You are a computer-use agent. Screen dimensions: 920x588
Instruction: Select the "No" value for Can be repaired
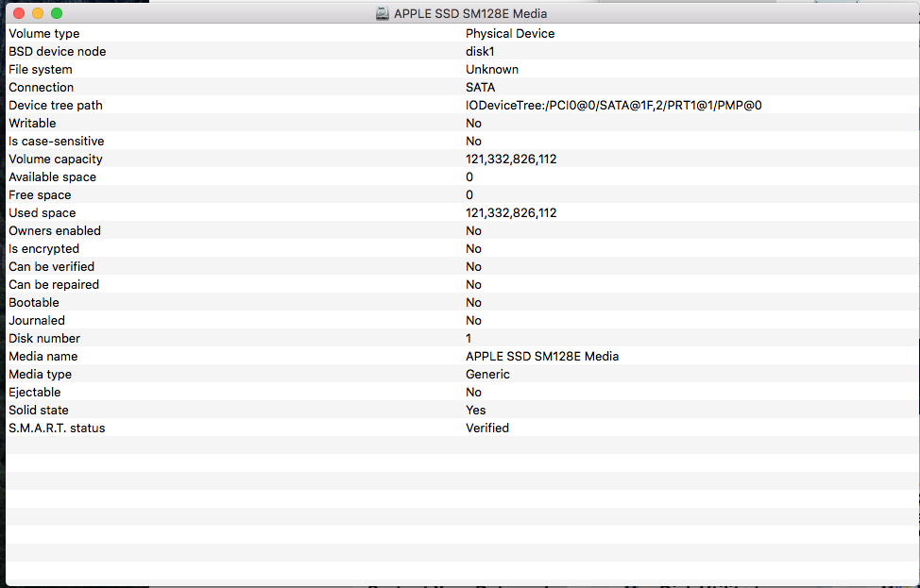tap(473, 285)
